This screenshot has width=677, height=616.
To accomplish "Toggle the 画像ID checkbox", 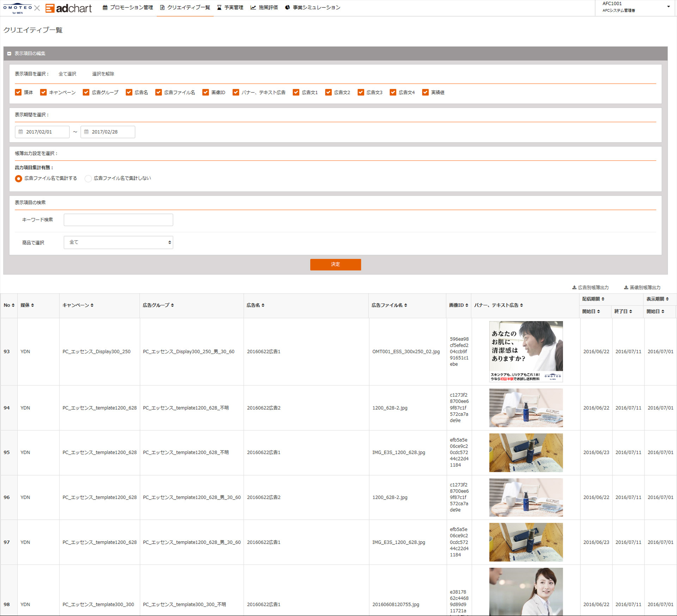I will (x=206, y=92).
